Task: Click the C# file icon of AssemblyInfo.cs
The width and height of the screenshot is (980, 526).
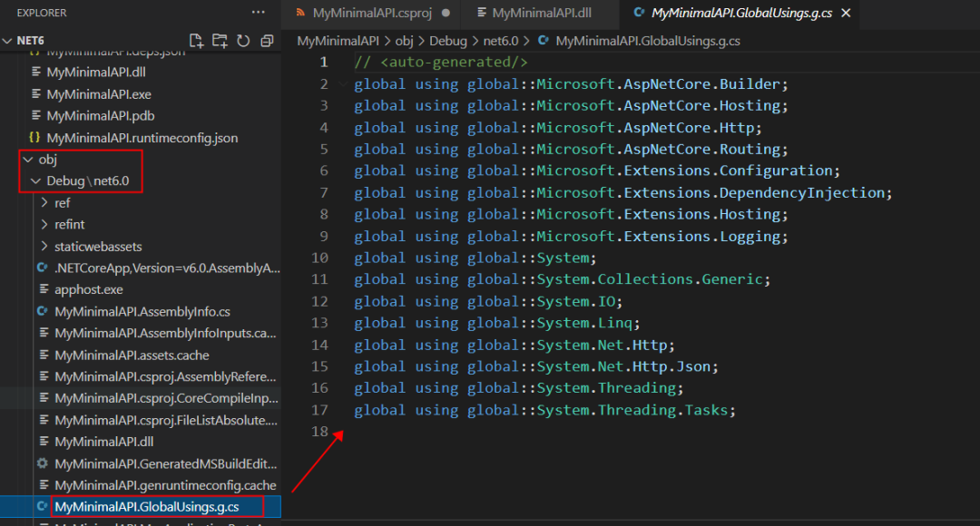Action: (x=43, y=311)
